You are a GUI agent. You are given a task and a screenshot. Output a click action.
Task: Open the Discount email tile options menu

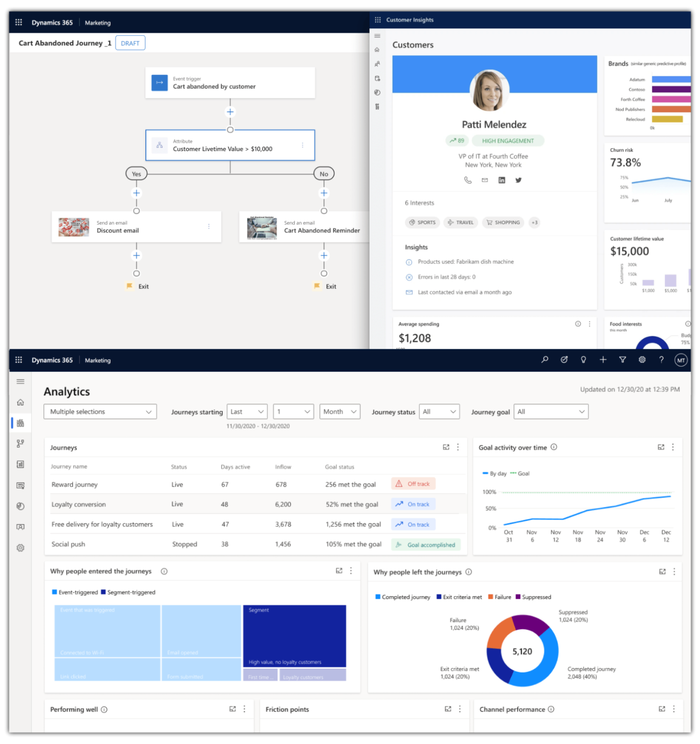click(209, 226)
